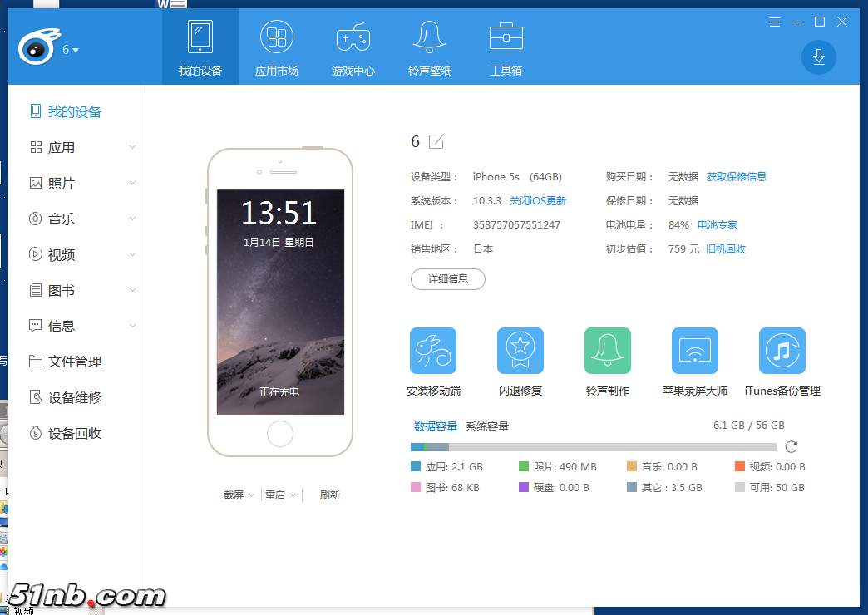Open the 安装移动端 rabbit icon

(433, 351)
